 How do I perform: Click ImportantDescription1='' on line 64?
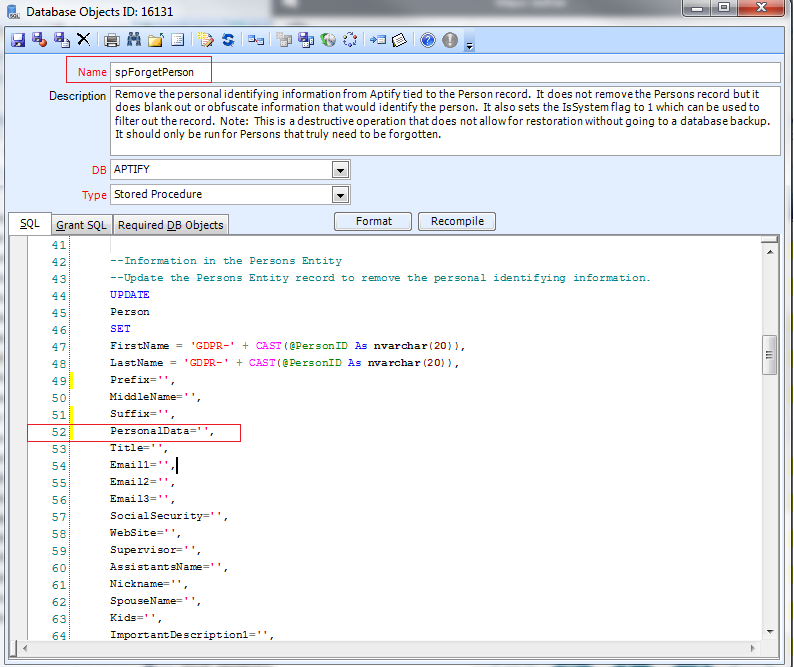coord(192,635)
